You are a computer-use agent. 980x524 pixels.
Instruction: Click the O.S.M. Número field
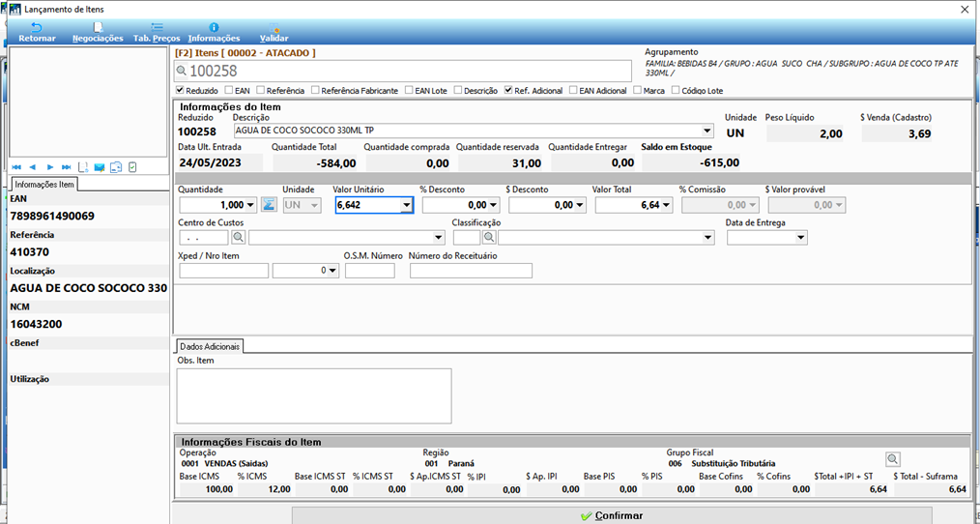pyautogui.click(x=370, y=271)
